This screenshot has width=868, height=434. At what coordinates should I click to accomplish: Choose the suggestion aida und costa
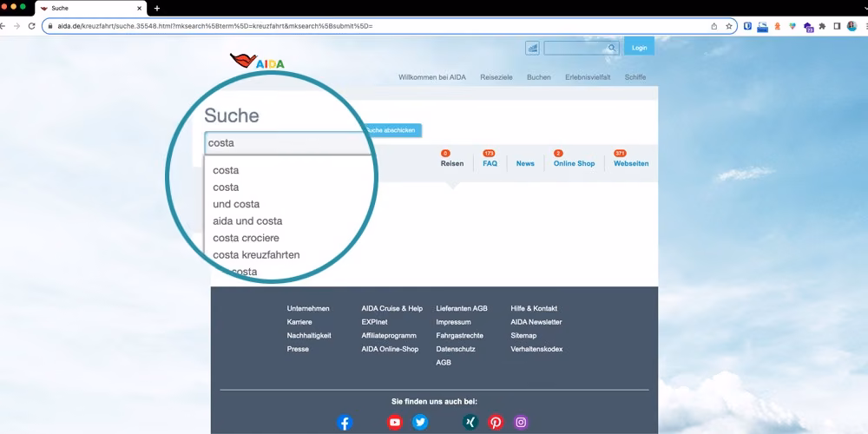pos(247,220)
